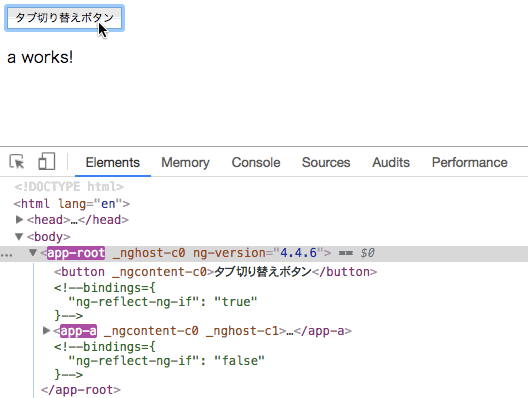The height and width of the screenshot is (398, 528).
Task: Collapse the body element node
Action: (x=19, y=237)
